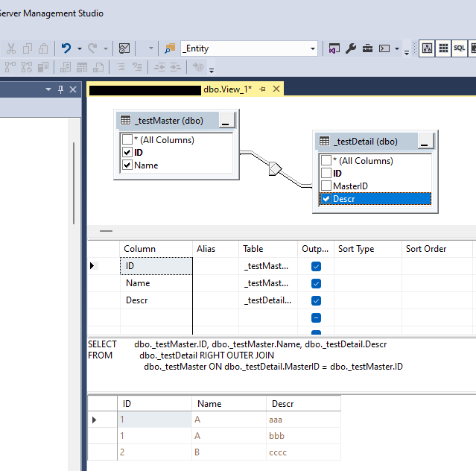Click the Results to Text icon
Screen dimensions: 476x471
click(x=66, y=67)
